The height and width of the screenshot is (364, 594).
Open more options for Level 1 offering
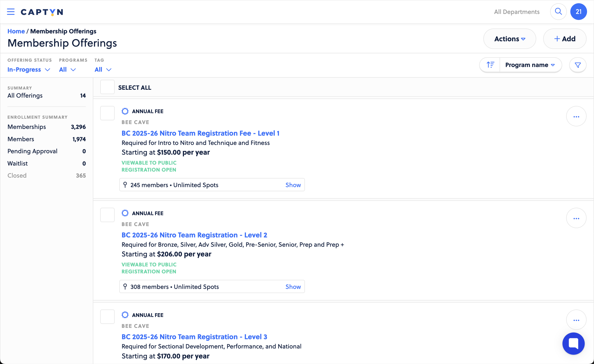click(x=576, y=117)
